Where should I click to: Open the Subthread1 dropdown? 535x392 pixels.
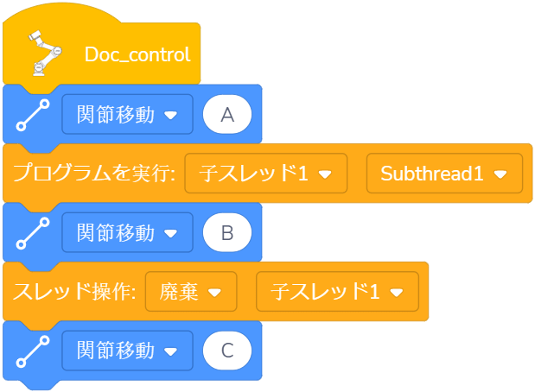coord(443,174)
